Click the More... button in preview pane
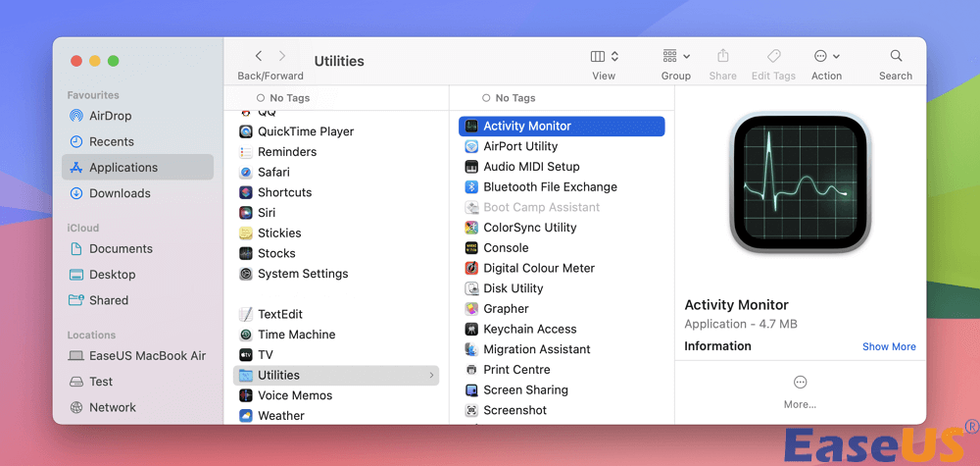The width and height of the screenshot is (980, 466). pos(800,392)
